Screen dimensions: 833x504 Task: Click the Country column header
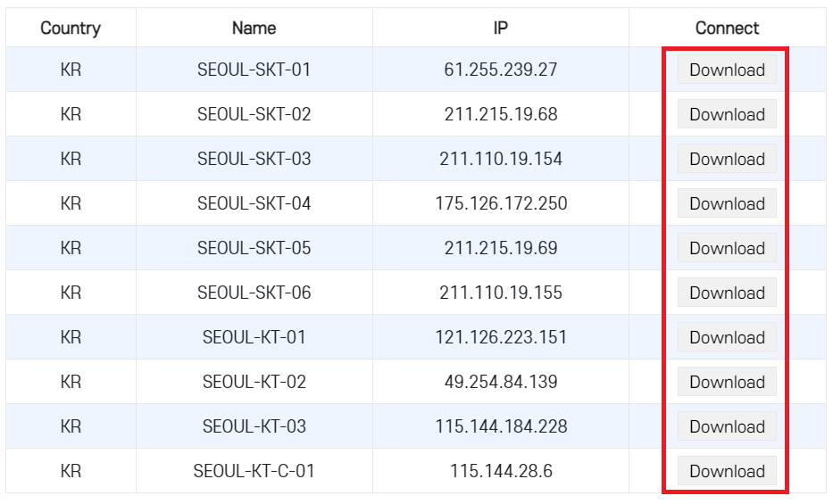71,28
